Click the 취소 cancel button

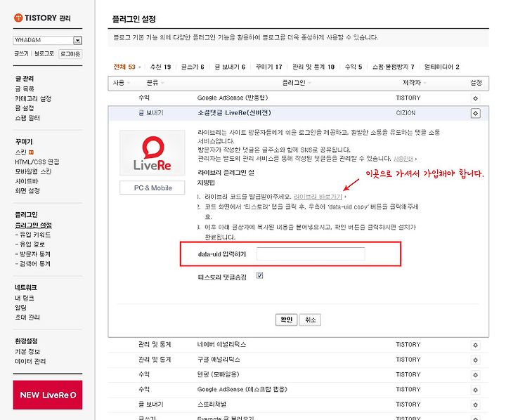pos(310,320)
